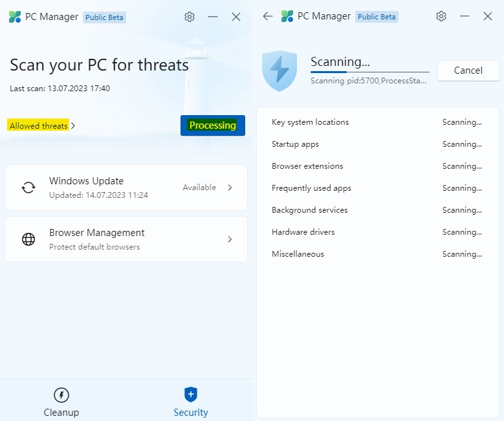Click Scanning status for Hardware drivers
This screenshot has height=421, width=504.
(462, 232)
